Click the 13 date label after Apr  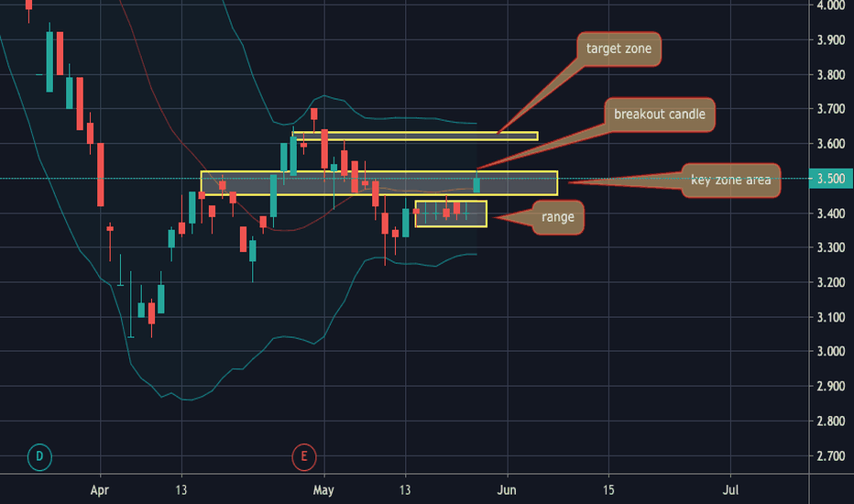pos(181,490)
